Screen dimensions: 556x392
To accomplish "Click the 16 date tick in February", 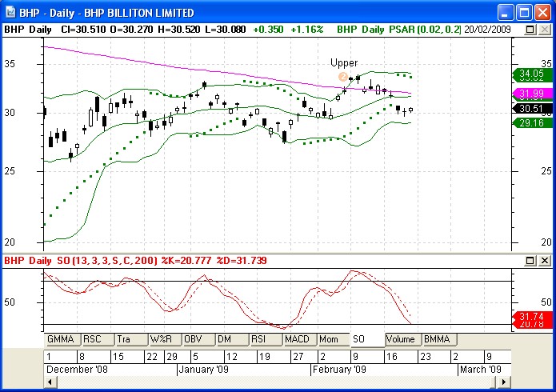I will pyautogui.click(x=391, y=356).
